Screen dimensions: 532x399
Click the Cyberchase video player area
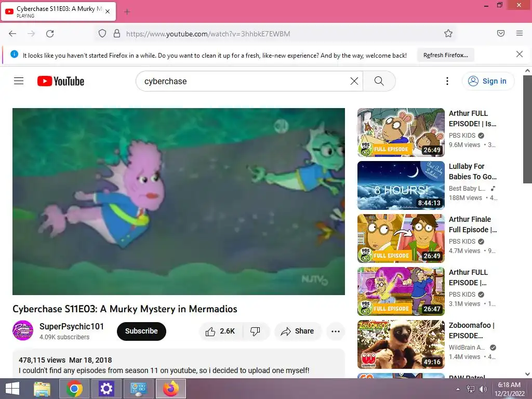(179, 202)
